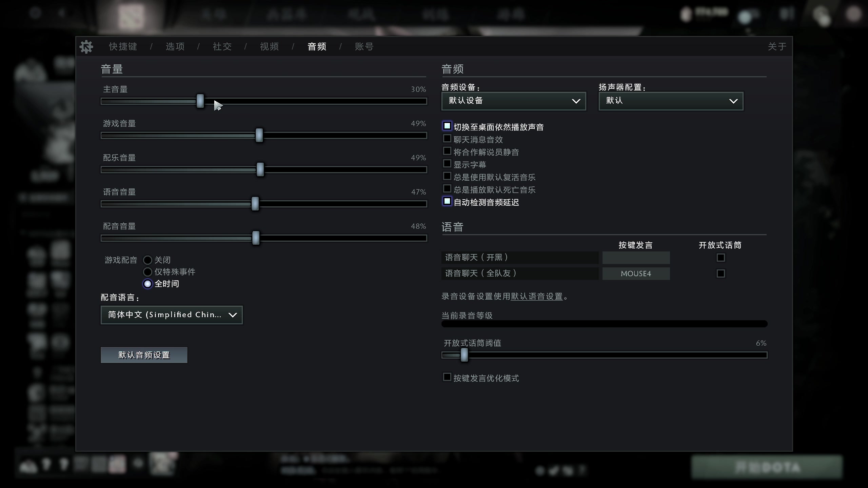Image resolution: width=868 pixels, height=488 pixels.
Task: Disable 切换至桌面依然播放声音 checkbox
Action: 447,126
